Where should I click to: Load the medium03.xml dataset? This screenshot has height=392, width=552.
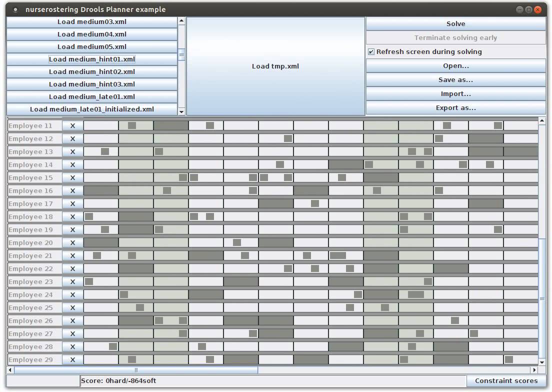(92, 22)
